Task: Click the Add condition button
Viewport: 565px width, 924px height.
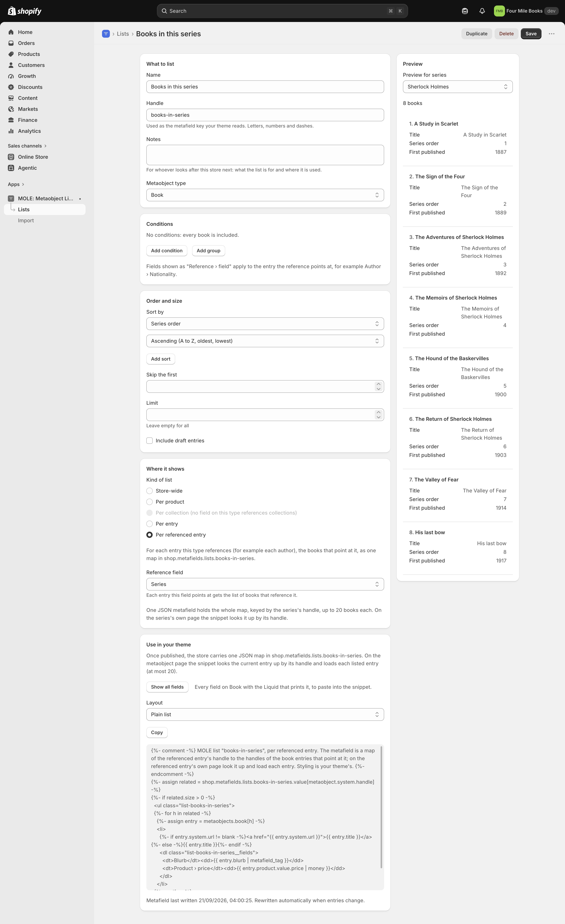Action: click(x=167, y=251)
